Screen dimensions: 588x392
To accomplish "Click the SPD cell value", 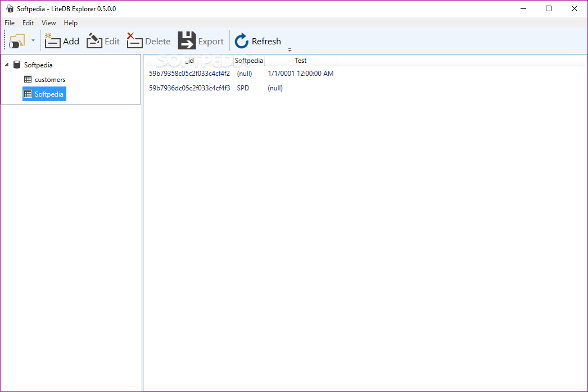I will click(x=243, y=88).
